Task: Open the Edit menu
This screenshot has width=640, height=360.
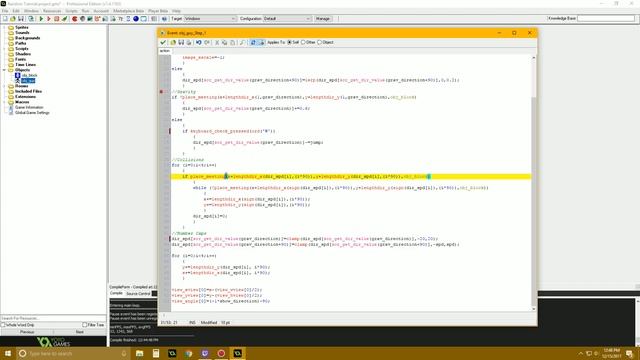Action: (x=16, y=11)
